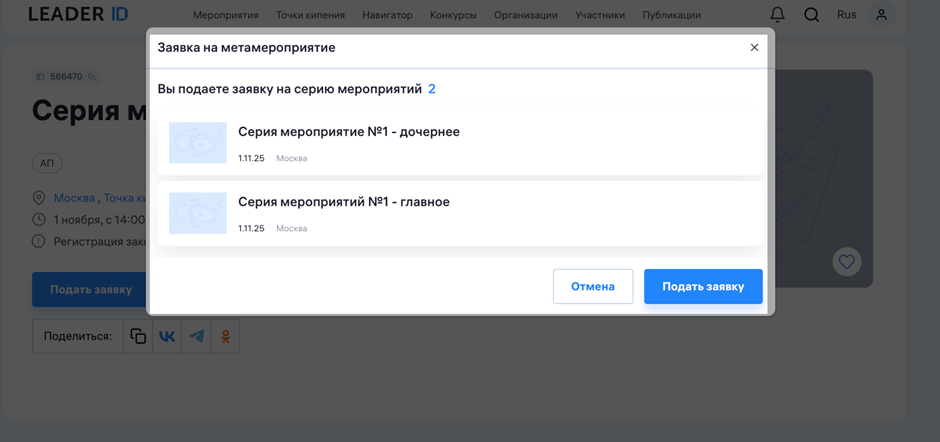Click the Москва location link
The width and height of the screenshot is (940, 442).
[x=74, y=198]
